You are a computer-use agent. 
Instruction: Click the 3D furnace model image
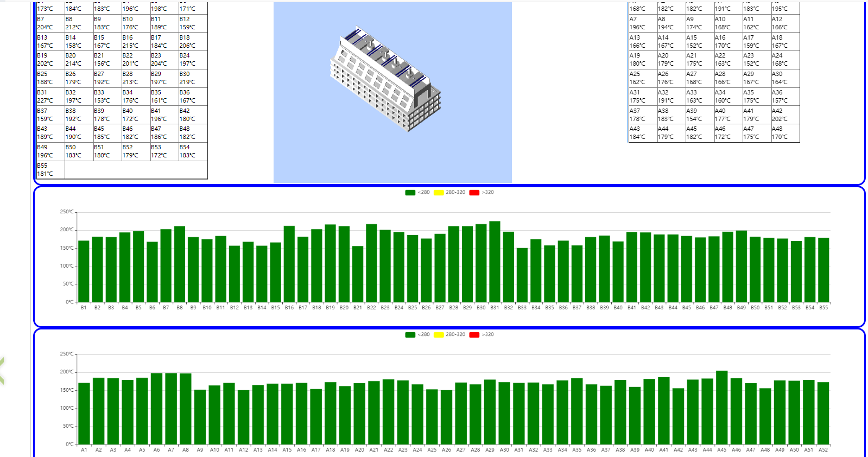click(386, 80)
